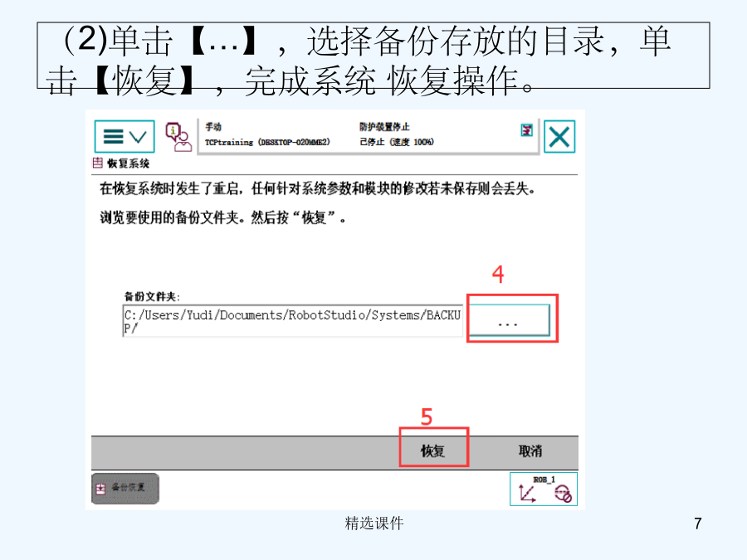
Task: Click the 备份文件夹 path input field
Action: point(292,321)
